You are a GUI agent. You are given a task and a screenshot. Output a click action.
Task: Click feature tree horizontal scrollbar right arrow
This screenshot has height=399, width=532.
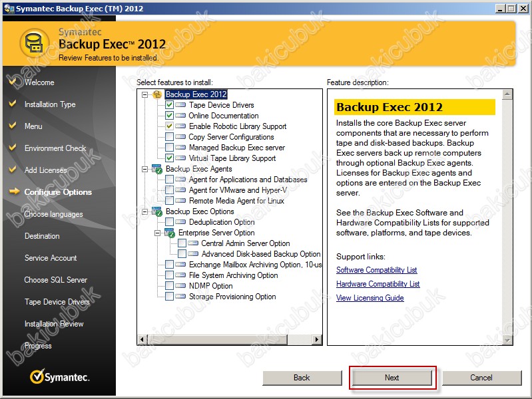(317, 339)
